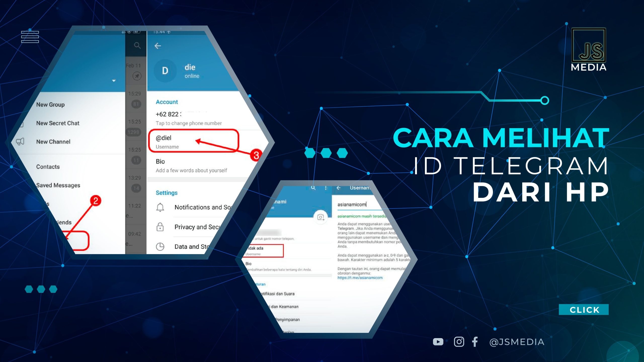
Task: Click the asianamicom username input field
Action: click(x=360, y=205)
